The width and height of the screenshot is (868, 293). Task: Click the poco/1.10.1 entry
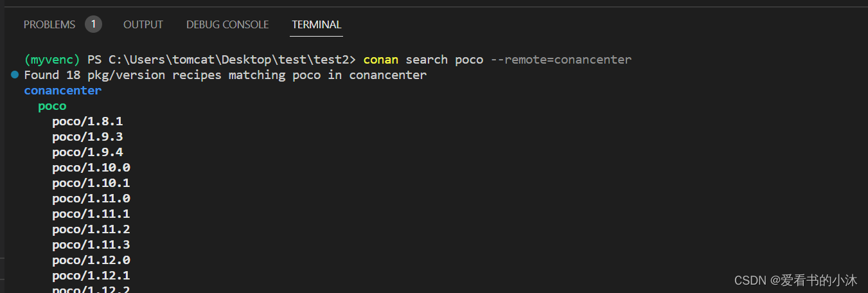click(x=91, y=183)
